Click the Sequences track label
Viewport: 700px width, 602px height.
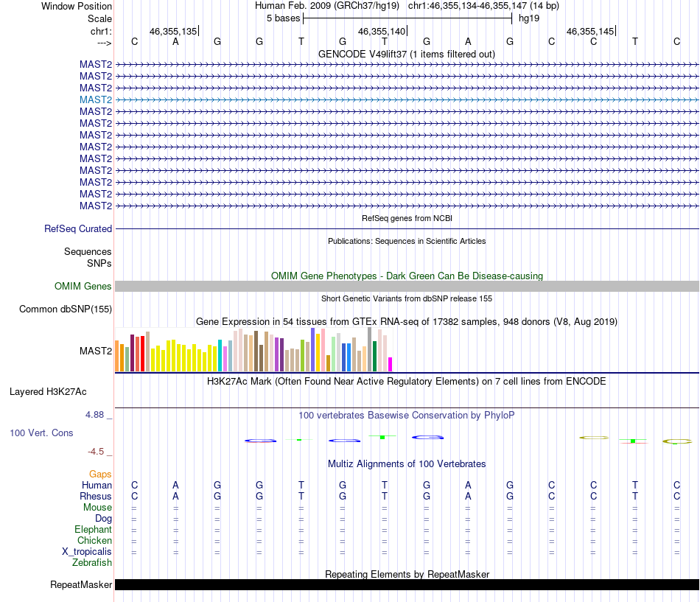click(88, 251)
